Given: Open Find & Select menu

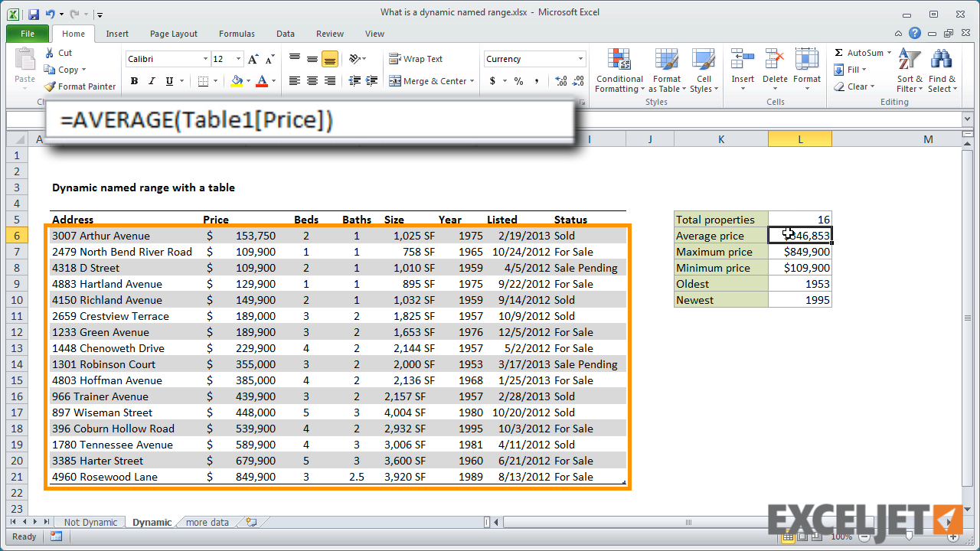Looking at the screenshot, I should pos(942,70).
